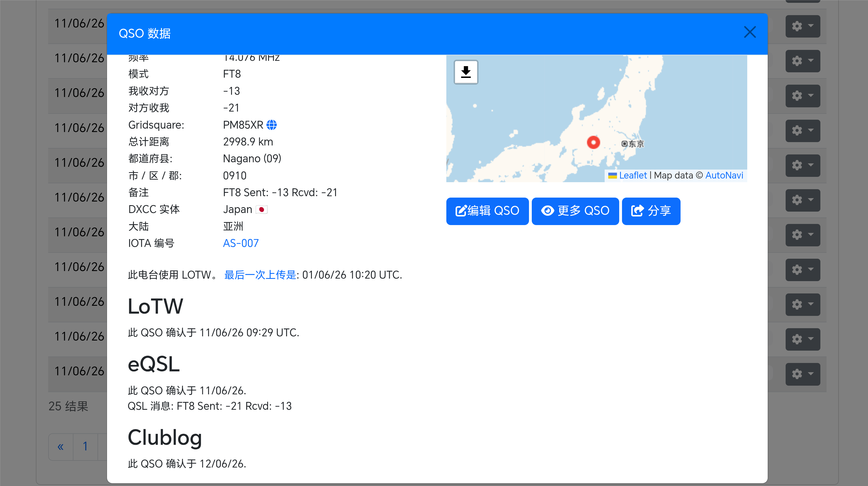Select the PM85XR gridsquare text
The height and width of the screenshot is (486, 868).
coord(243,125)
